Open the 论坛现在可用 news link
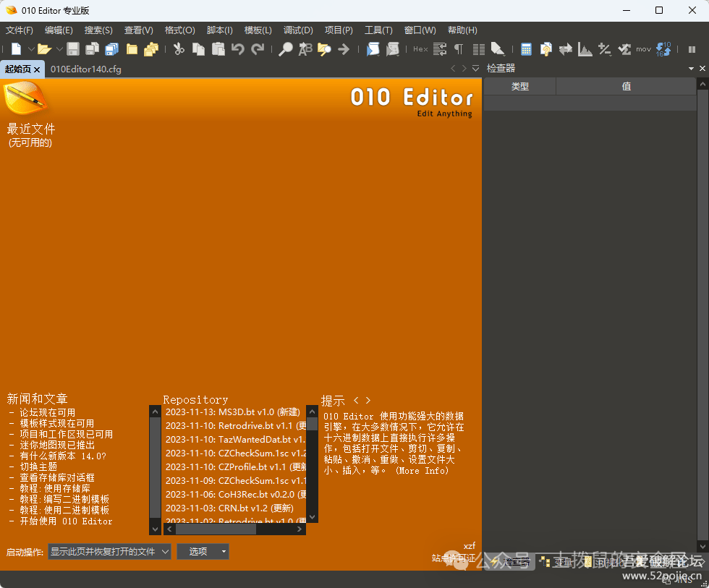Screen dimensions: 709x588 tap(48, 413)
